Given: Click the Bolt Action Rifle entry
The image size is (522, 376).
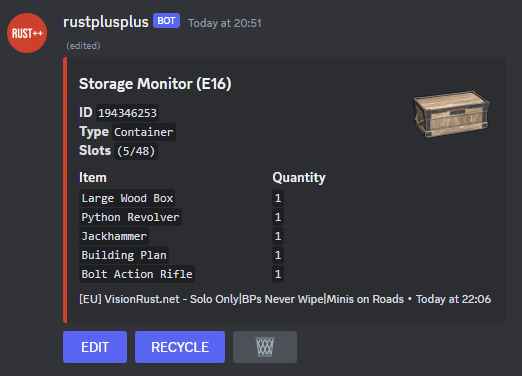Looking at the screenshot, I should click(x=137, y=274).
